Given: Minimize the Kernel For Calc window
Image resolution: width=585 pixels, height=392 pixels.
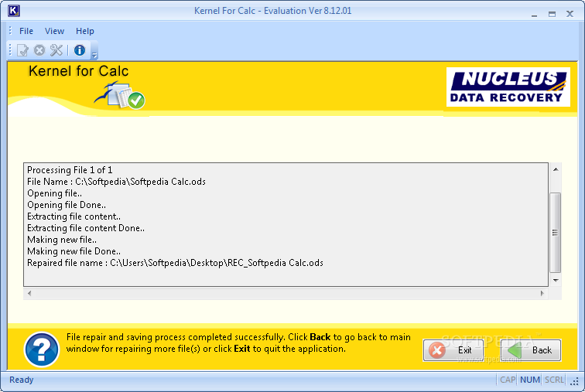Looking at the screenshot, I should click(x=534, y=14).
